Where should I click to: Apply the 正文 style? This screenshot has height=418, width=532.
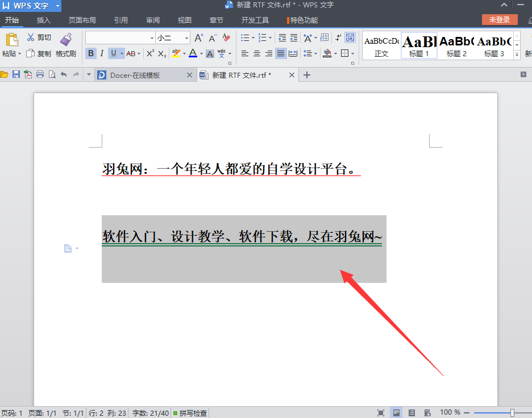tap(381, 46)
